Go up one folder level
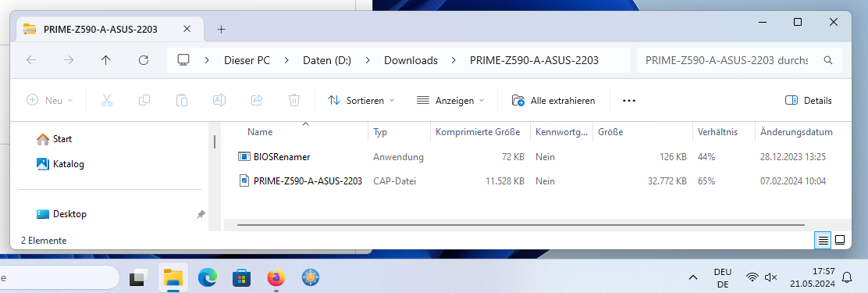The height and width of the screenshot is (293, 868). (105, 60)
